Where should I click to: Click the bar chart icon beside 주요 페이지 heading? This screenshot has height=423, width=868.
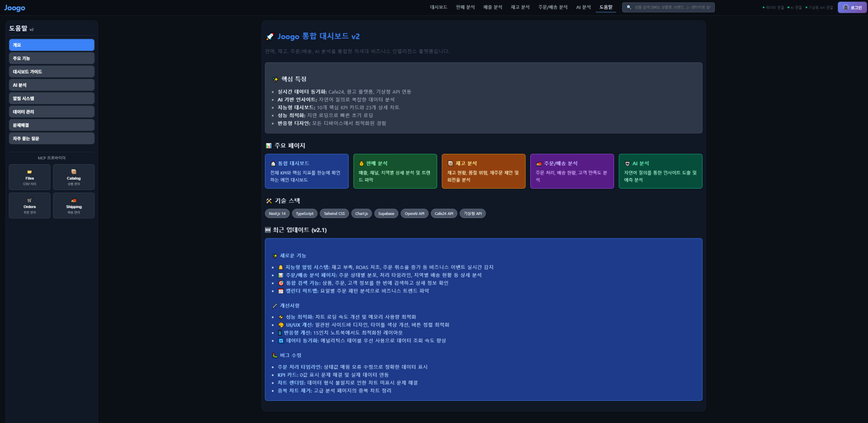click(269, 146)
